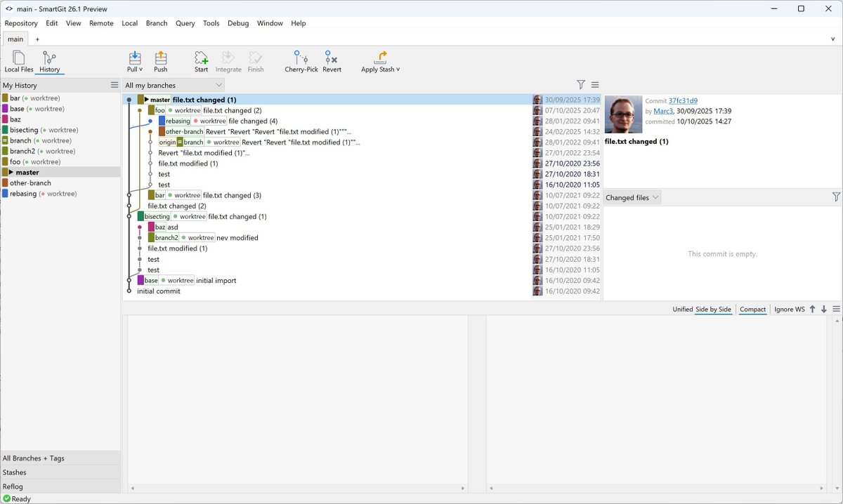Click the magenta base branch tag in graph
This screenshot has height=504, width=843.
point(147,280)
